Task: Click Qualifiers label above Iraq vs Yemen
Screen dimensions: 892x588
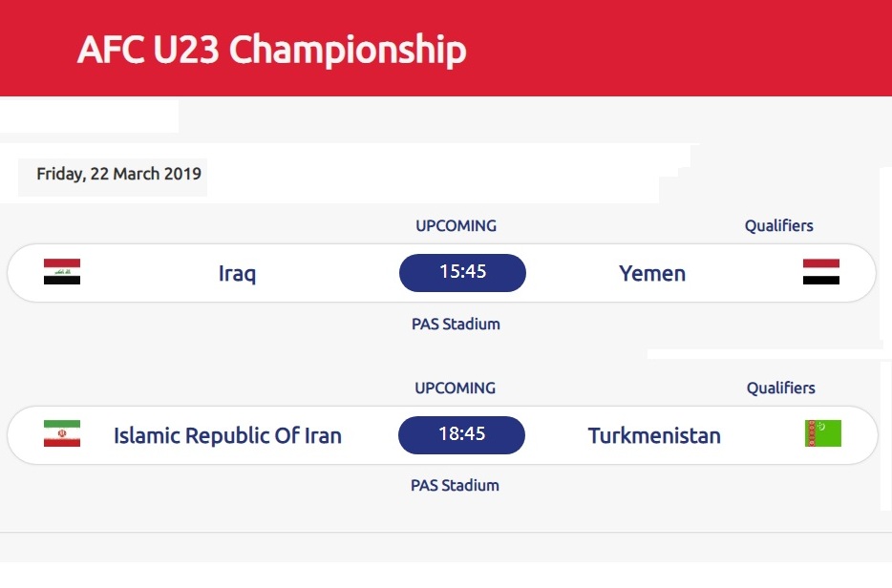Action: click(x=778, y=226)
